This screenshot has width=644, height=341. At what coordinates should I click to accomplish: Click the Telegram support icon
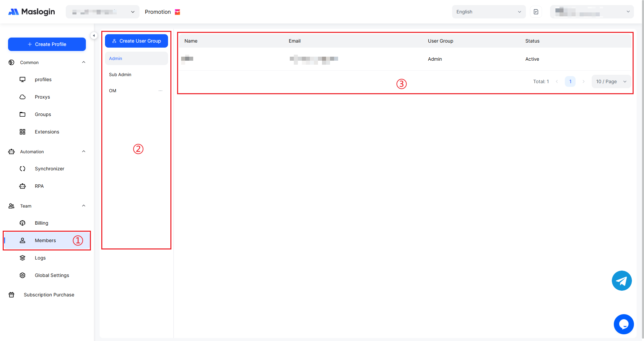point(622,281)
